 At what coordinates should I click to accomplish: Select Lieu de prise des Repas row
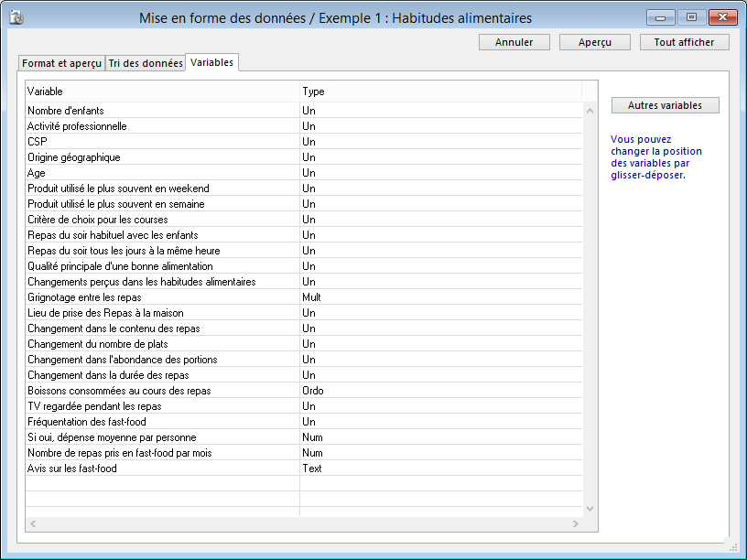304,313
